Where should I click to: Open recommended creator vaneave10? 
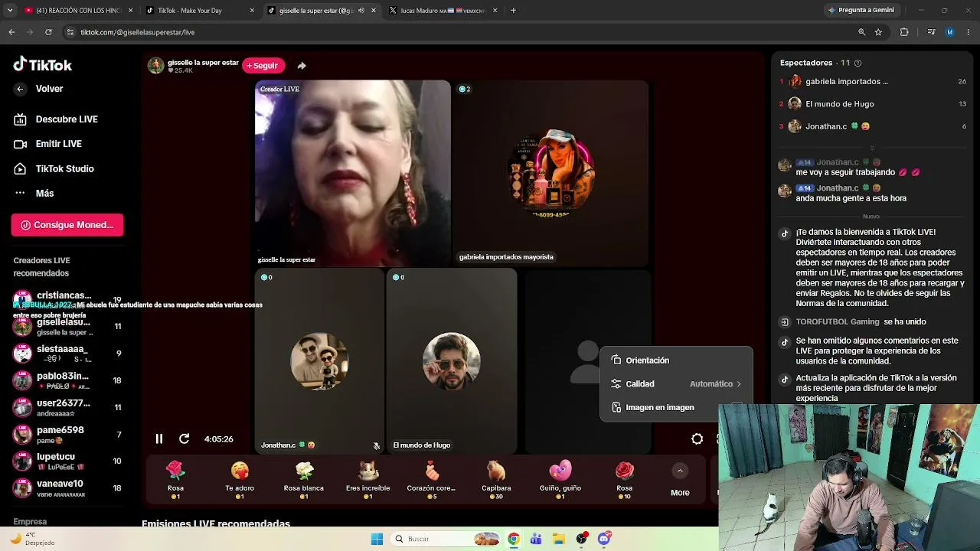[67, 488]
